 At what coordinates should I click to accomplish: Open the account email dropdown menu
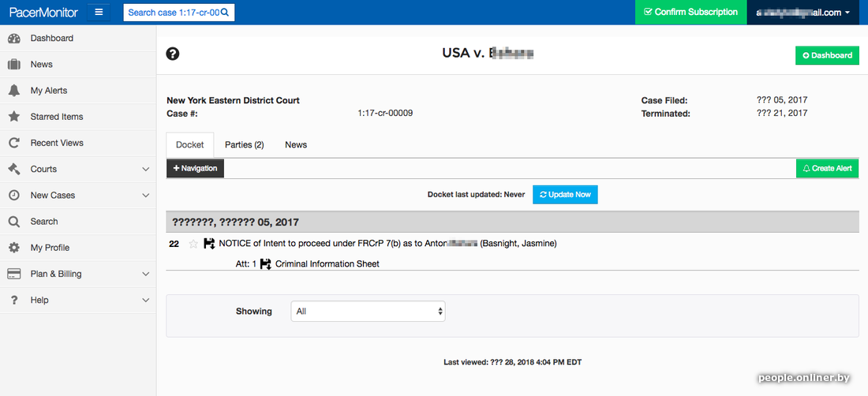(803, 12)
